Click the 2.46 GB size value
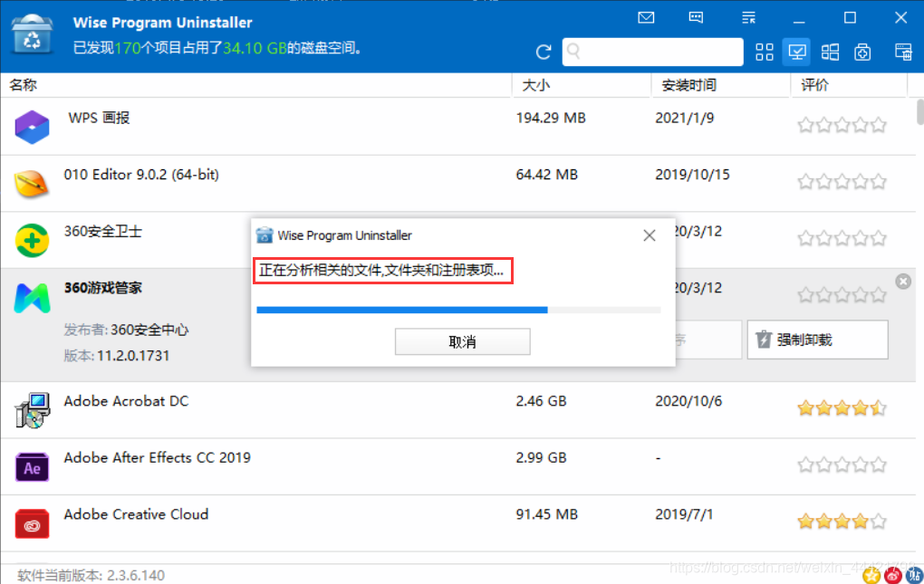 click(541, 401)
